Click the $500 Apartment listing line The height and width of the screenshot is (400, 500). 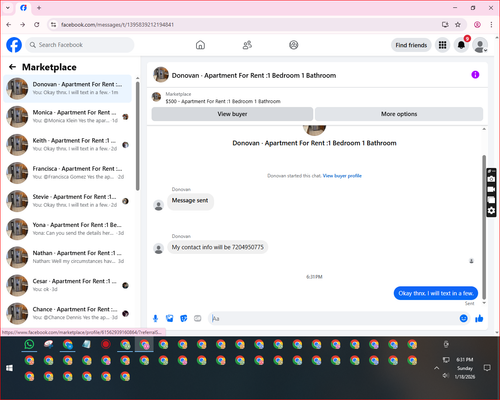click(x=223, y=101)
